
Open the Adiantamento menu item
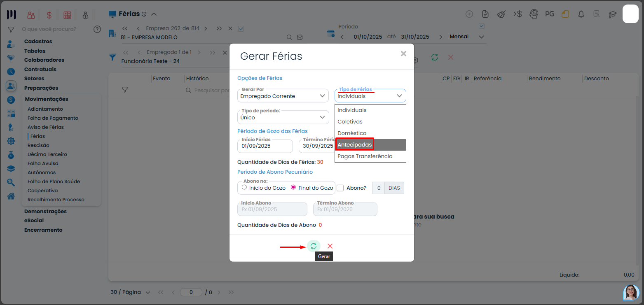[45, 109]
